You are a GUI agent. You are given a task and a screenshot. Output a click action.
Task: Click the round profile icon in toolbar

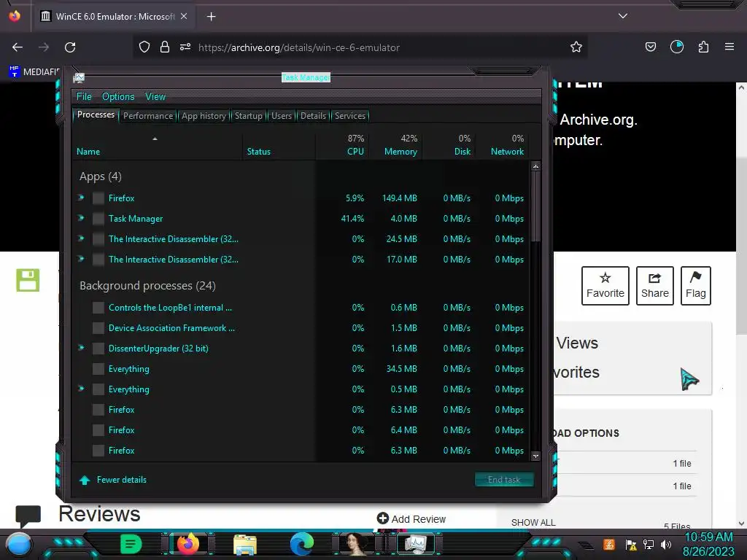[x=677, y=47]
